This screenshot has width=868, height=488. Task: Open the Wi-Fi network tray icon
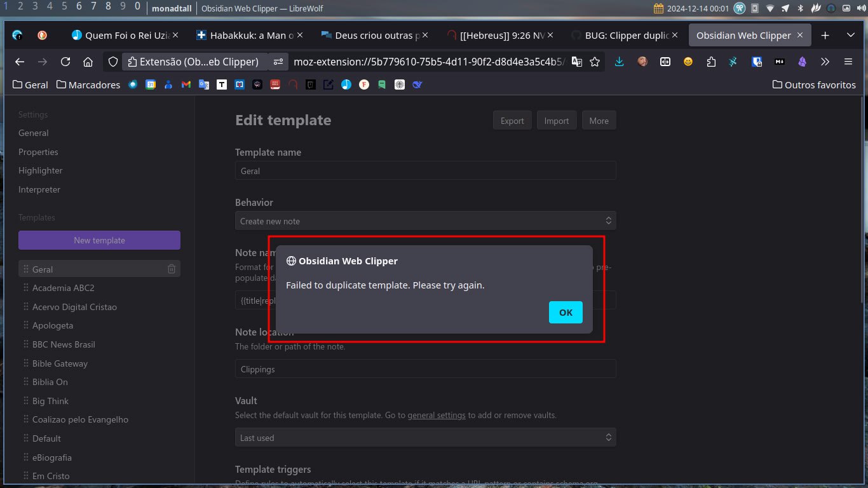pyautogui.click(x=770, y=8)
